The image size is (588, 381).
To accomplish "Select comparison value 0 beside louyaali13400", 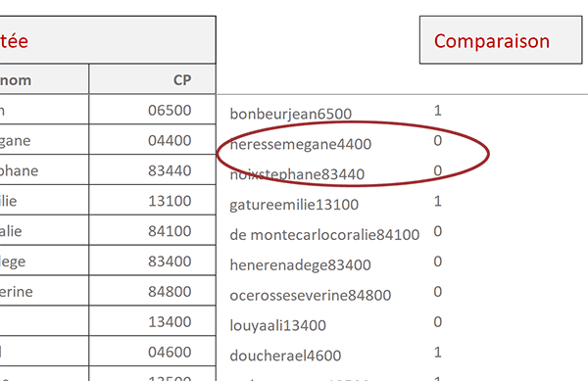I will [438, 322].
